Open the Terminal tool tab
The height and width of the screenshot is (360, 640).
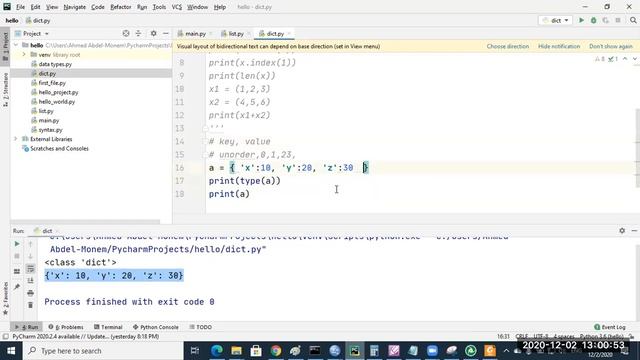(108, 327)
